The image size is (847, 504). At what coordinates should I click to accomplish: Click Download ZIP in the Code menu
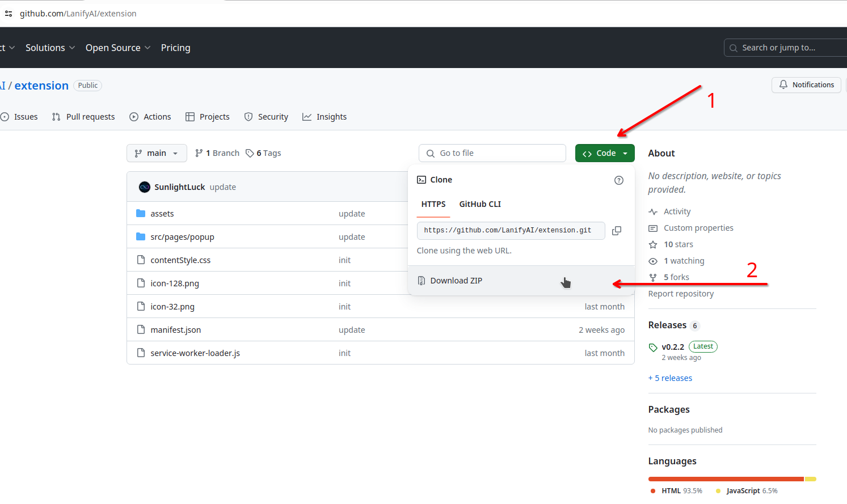[521, 281]
